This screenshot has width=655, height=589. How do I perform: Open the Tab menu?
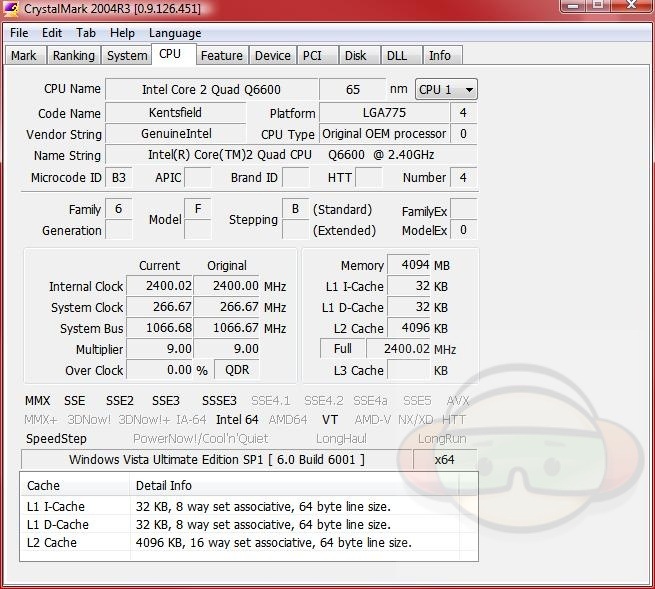coord(86,33)
